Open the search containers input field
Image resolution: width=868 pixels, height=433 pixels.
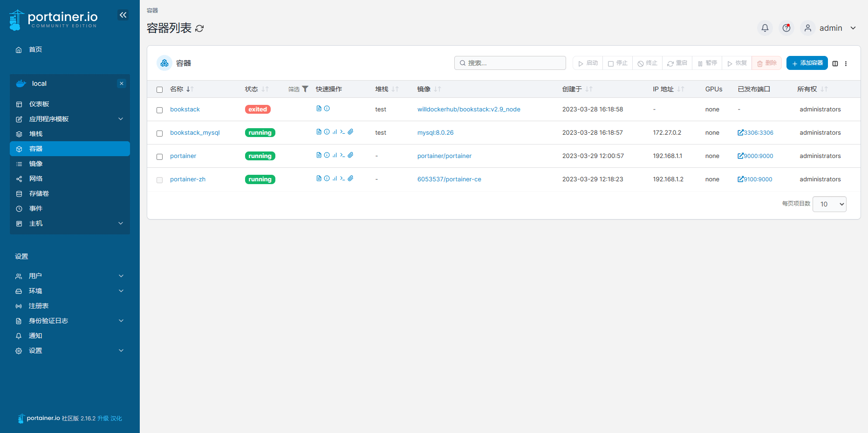(510, 63)
